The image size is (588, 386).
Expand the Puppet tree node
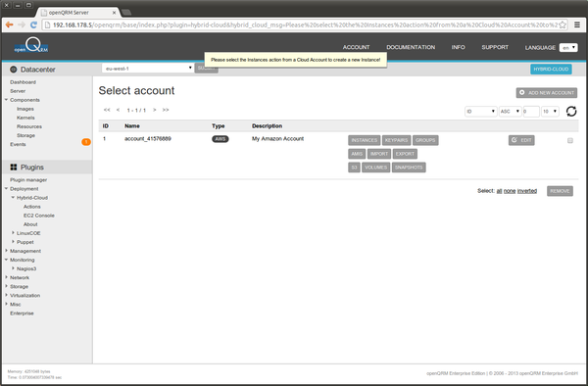pos(13,242)
